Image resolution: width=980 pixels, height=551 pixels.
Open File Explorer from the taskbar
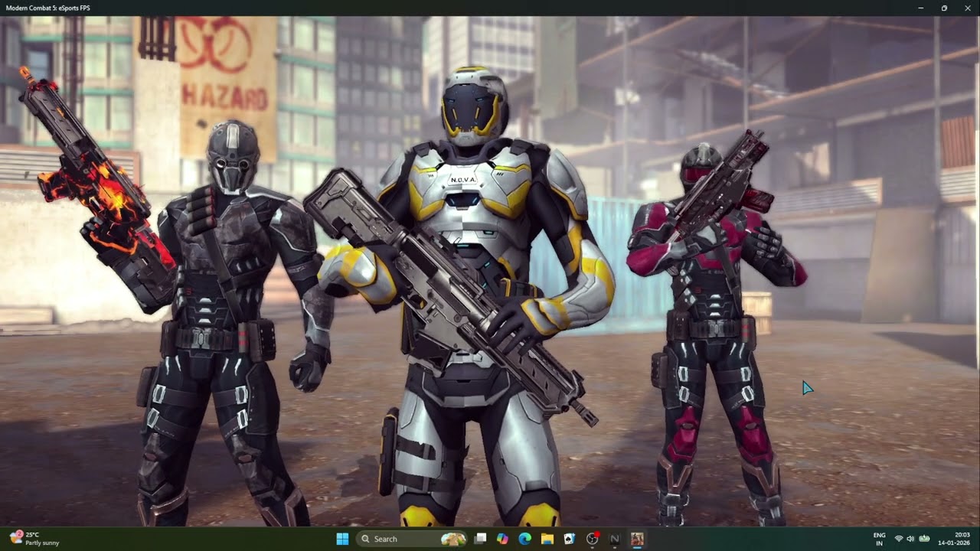pos(547,539)
